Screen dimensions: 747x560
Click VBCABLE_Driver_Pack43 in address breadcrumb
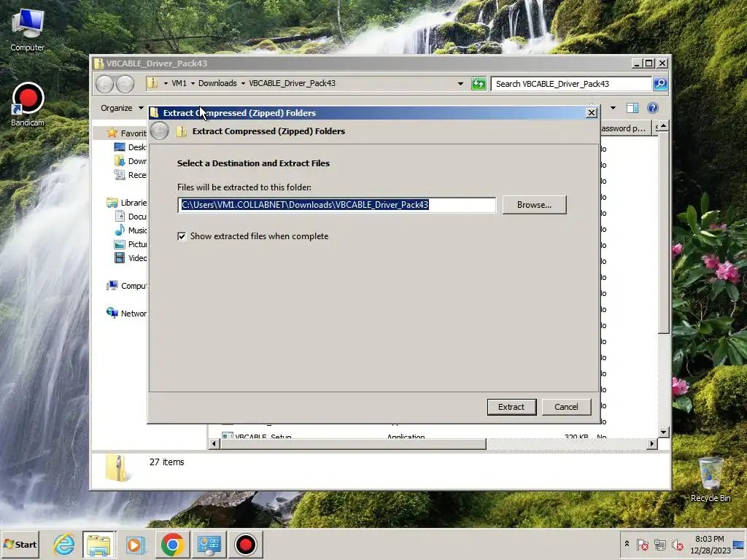point(292,83)
